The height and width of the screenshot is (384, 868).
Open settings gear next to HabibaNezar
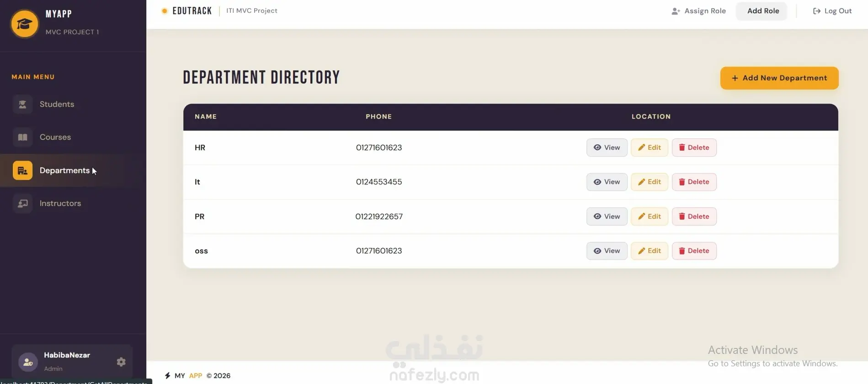click(x=121, y=362)
